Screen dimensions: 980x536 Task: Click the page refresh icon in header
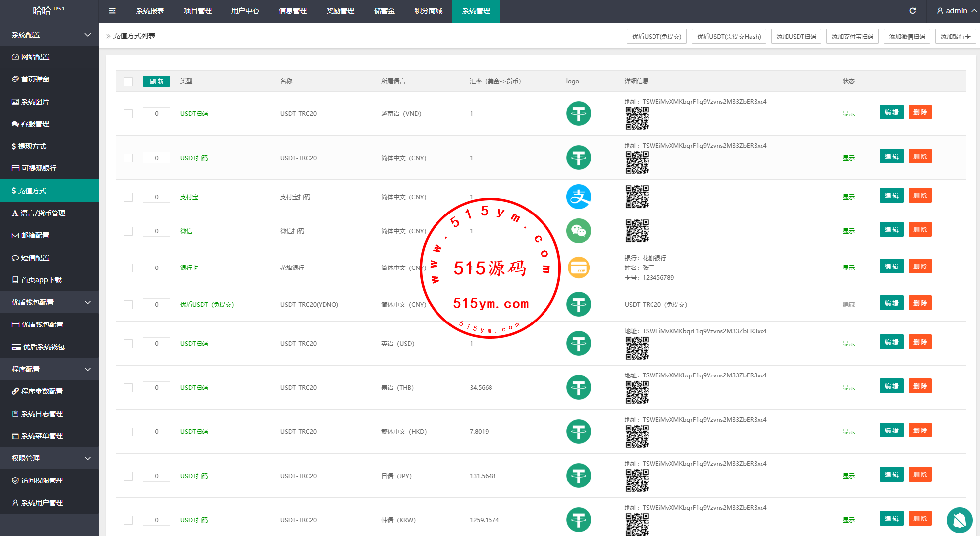(913, 11)
